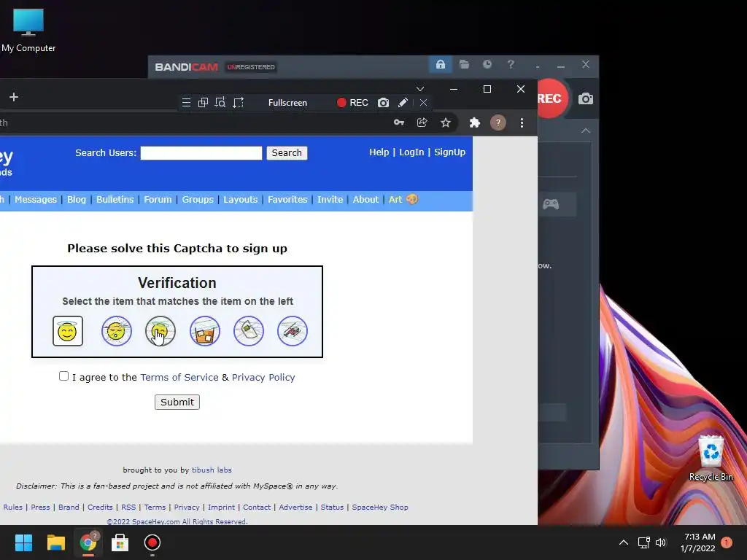Open the LogIn link
Image resolution: width=747 pixels, height=560 pixels.
411,152
